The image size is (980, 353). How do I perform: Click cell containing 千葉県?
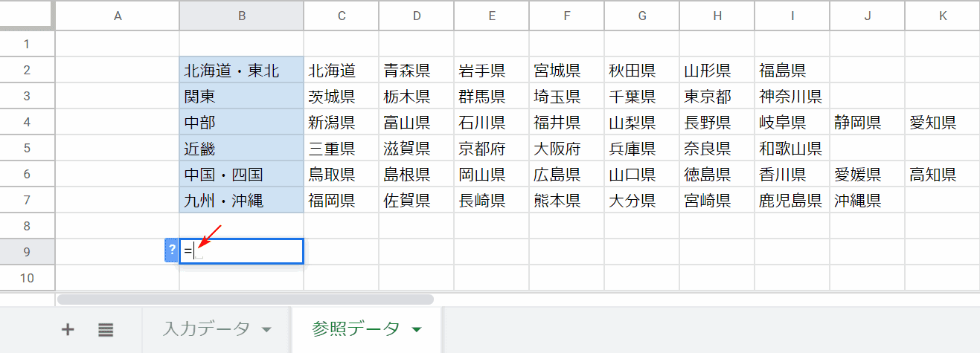tap(641, 97)
